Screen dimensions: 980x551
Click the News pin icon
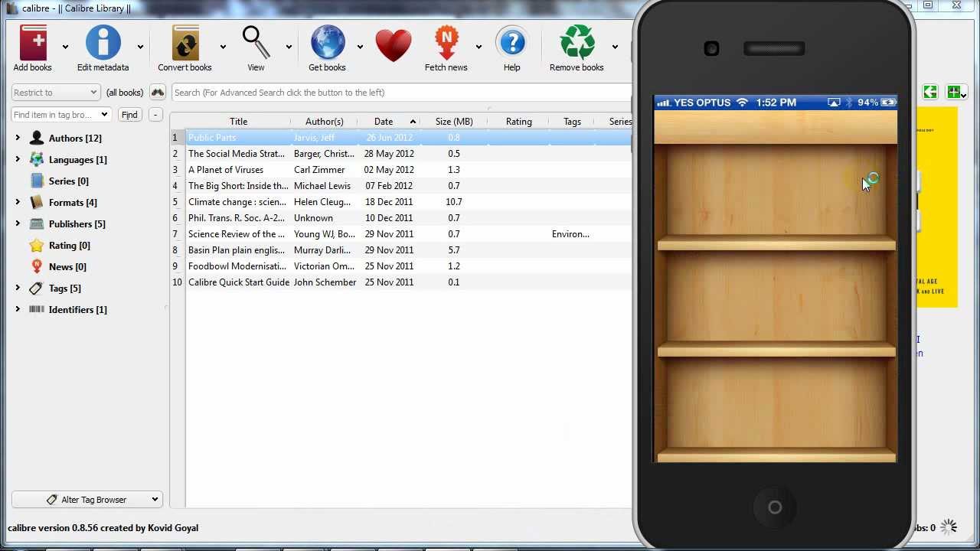point(37,266)
